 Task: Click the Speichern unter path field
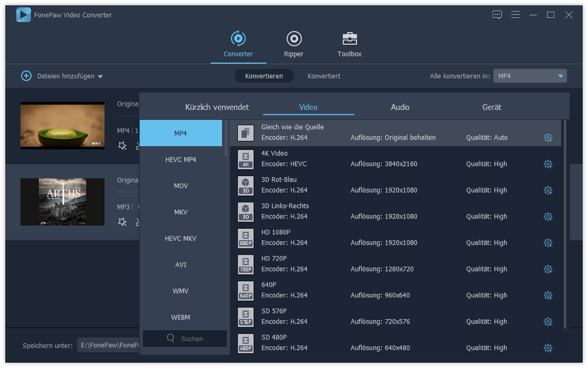coord(109,345)
